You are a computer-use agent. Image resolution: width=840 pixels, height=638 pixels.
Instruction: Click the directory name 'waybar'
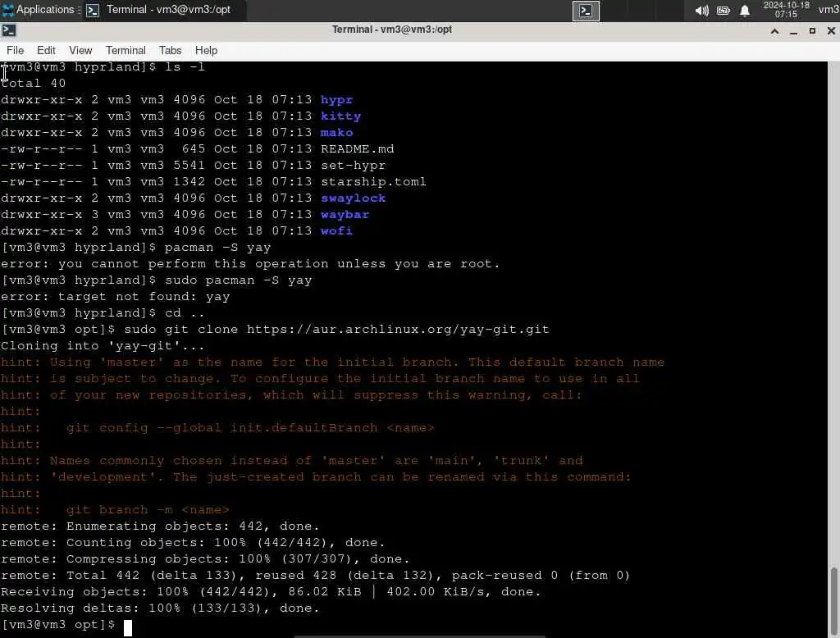[345, 214]
